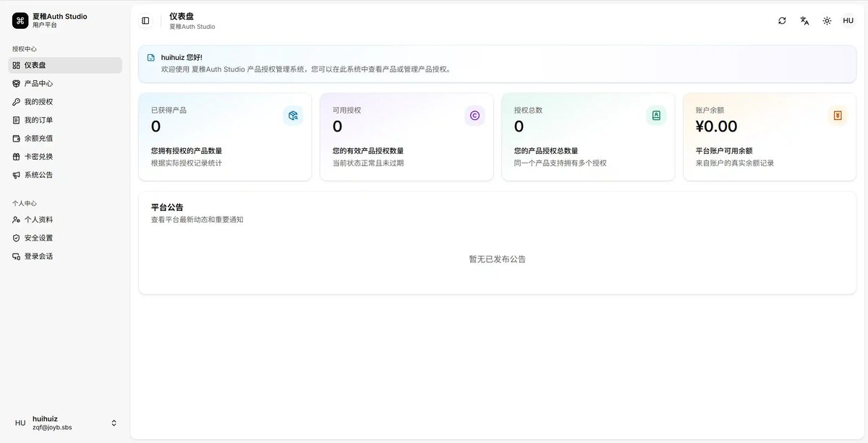
Task: Open the language translation switcher icon
Action: (804, 21)
